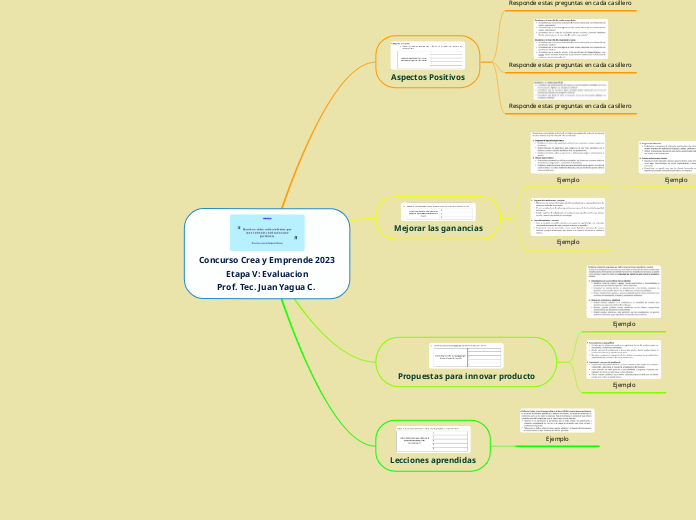
Task: Open the document image of Propuestas' lower Ejemplo
Action: 624,360
